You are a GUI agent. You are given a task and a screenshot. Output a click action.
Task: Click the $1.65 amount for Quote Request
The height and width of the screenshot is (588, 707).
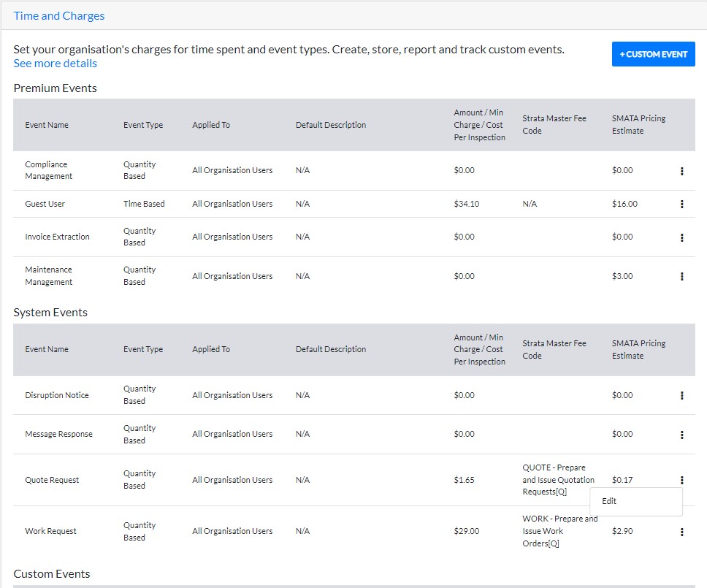464,480
